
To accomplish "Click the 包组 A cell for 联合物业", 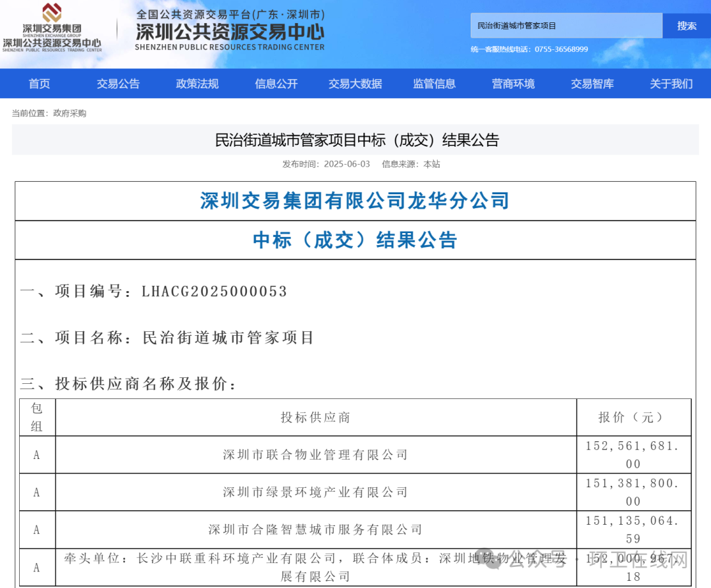I will click(37, 455).
